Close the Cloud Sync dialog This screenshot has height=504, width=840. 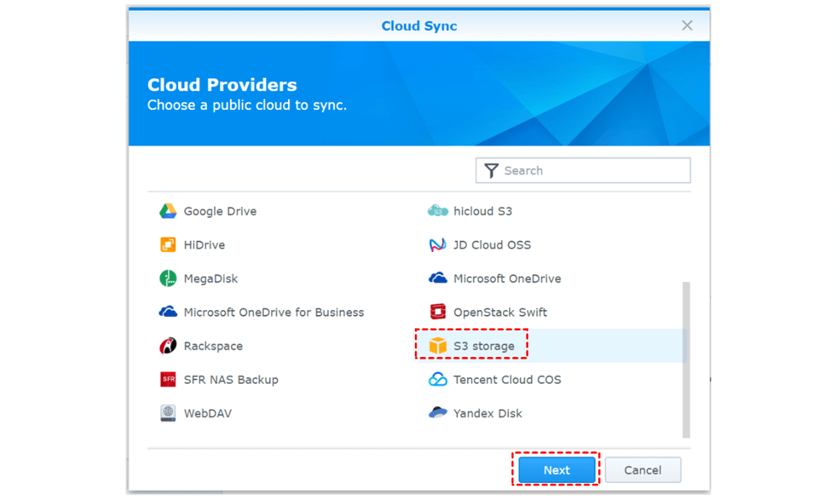[687, 25]
